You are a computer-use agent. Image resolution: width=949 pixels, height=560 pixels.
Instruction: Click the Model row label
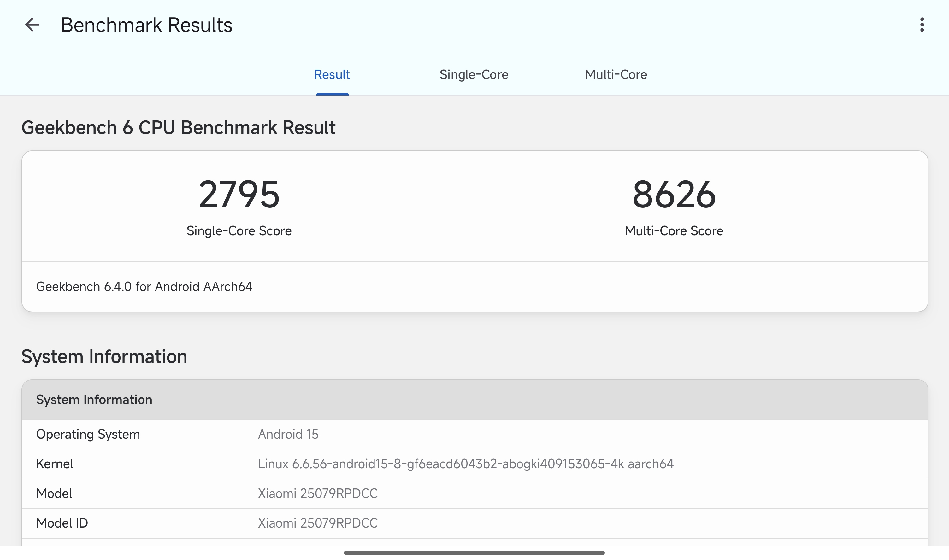[54, 493]
